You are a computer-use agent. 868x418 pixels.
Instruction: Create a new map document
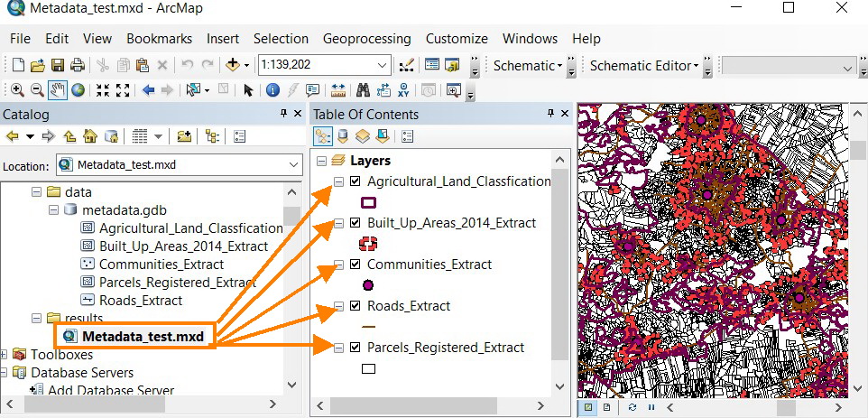[18, 65]
